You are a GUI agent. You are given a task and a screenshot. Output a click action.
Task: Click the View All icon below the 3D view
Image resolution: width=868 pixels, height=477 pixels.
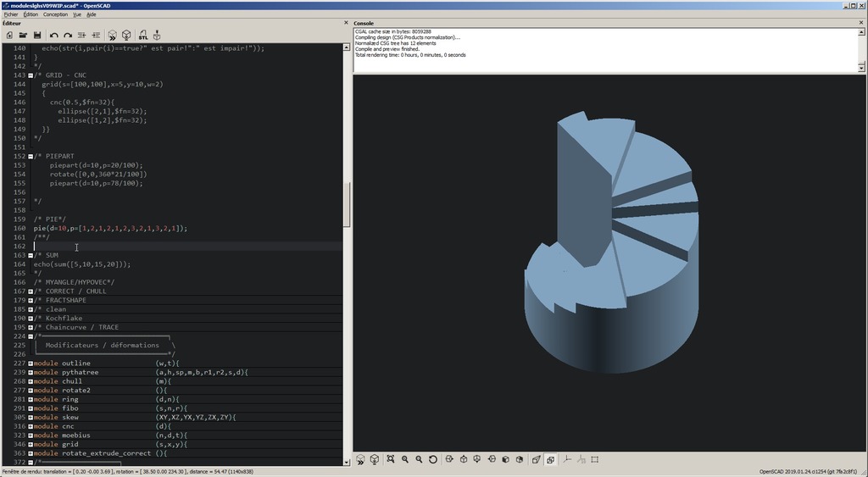[x=391, y=459]
